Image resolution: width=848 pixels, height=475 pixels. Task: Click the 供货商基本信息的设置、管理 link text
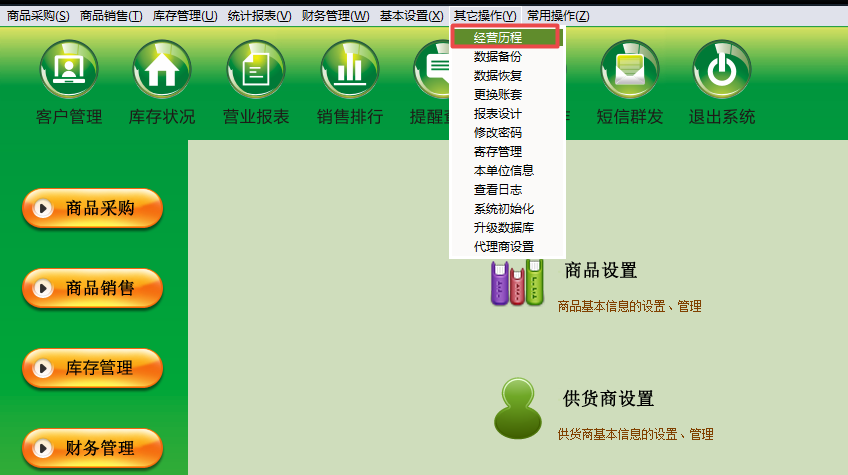(635, 434)
